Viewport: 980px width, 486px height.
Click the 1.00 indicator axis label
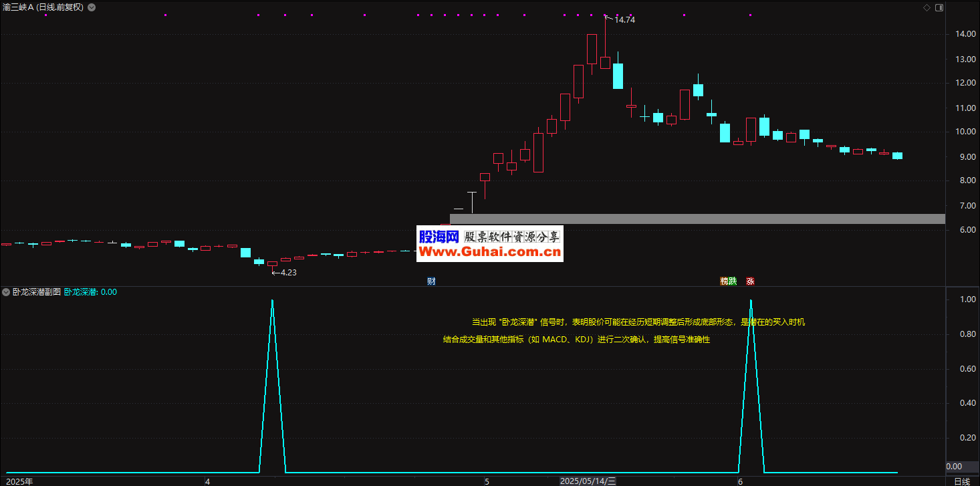click(967, 299)
